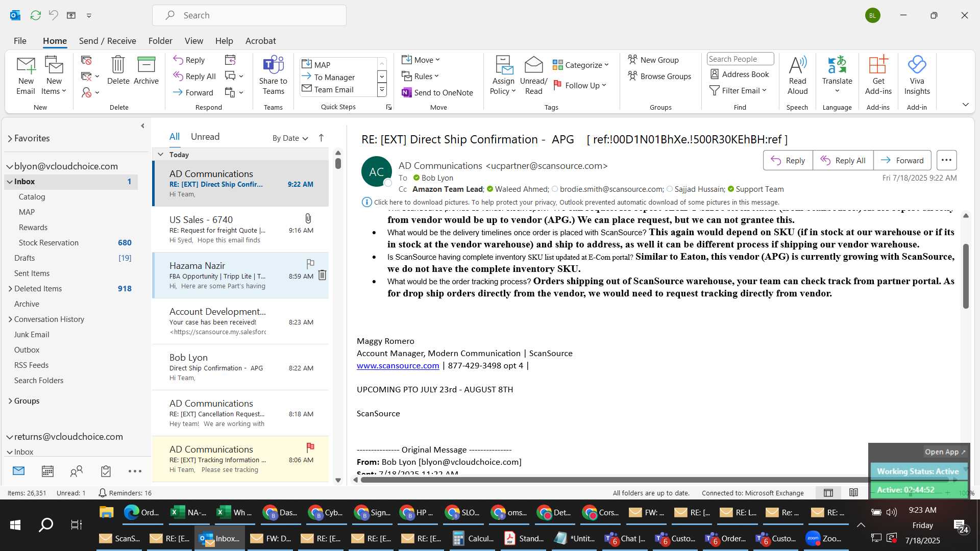Screen dimensions: 980x551
Task: Click the top Search box
Action: [x=249, y=15]
